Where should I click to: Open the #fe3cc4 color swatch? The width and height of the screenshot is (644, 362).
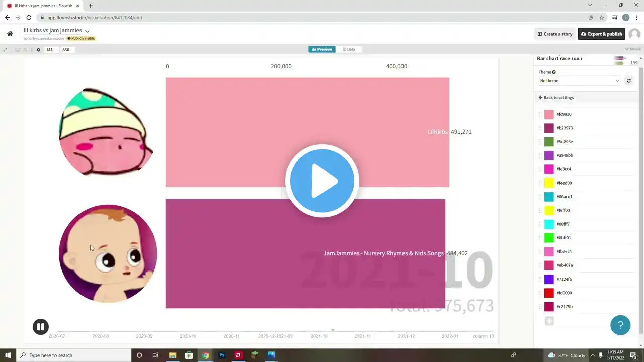coord(549,169)
